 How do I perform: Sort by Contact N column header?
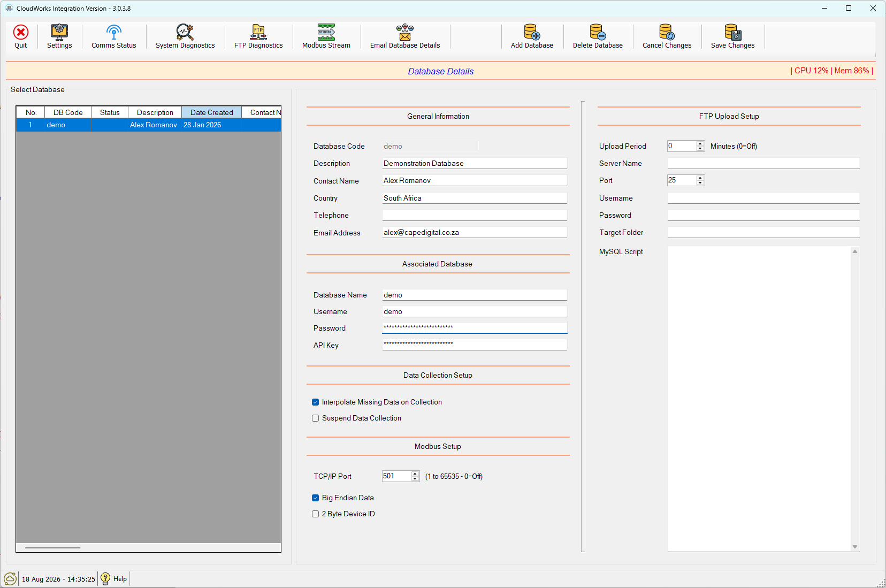pyautogui.click(x=262, y=112)
